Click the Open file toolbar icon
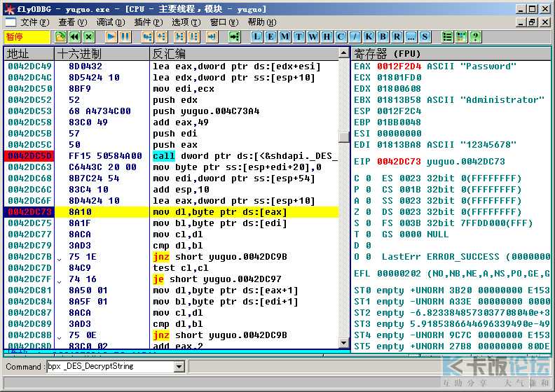The height and width of the screenshot is (392, 555). [x=60, y=37]
